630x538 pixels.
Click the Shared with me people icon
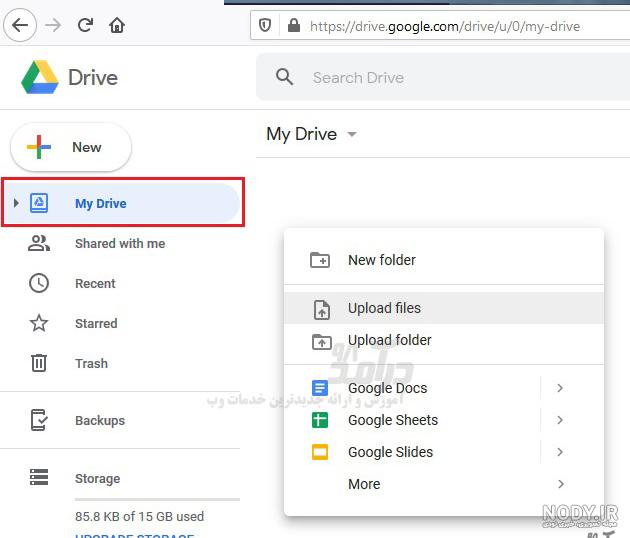39,243
